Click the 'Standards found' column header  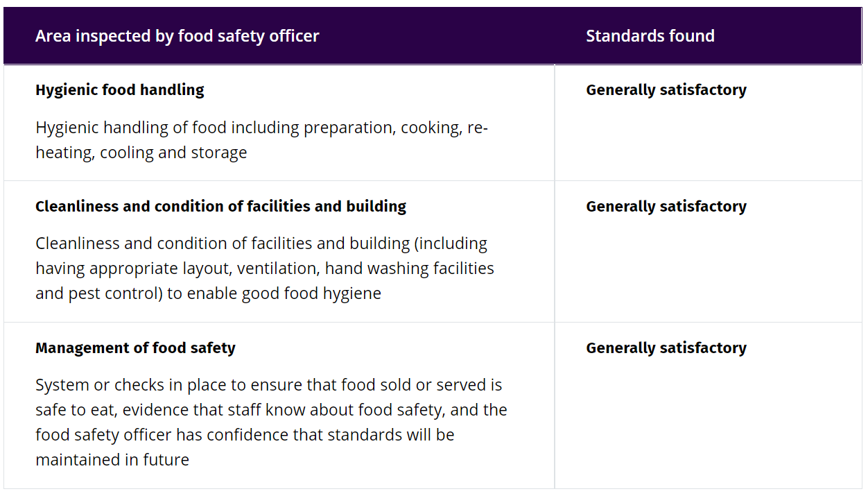tap(650, 36)
